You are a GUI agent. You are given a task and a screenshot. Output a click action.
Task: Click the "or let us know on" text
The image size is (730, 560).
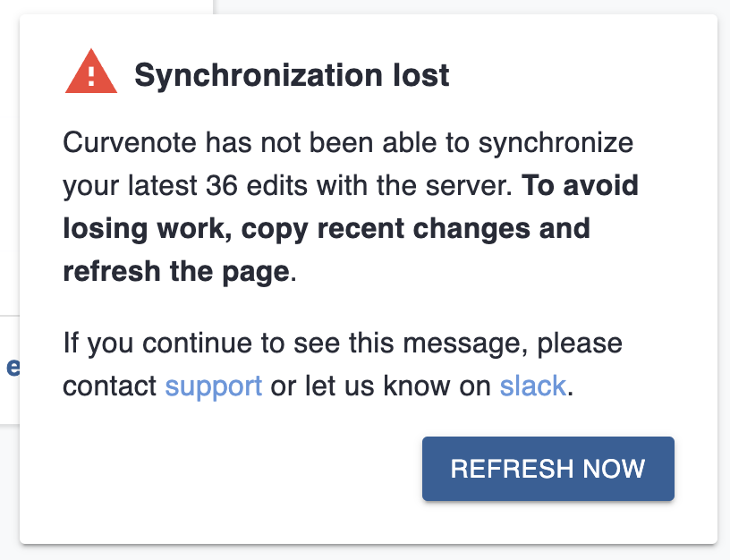coord(380,386)
